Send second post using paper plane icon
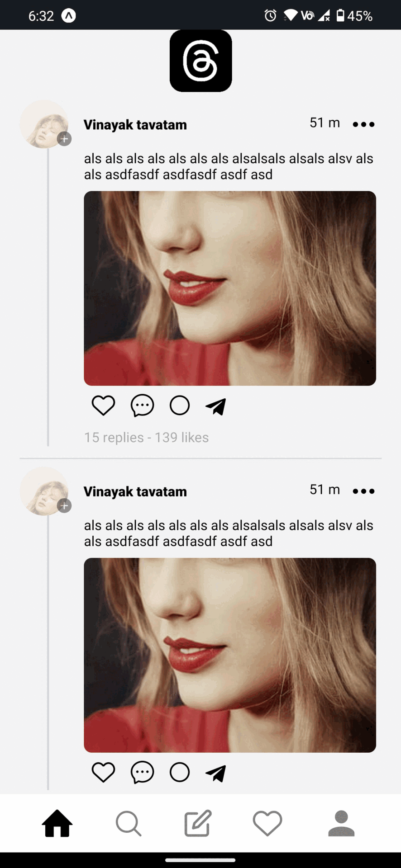This screenshot has width=401, height=868. click(216, 773)
